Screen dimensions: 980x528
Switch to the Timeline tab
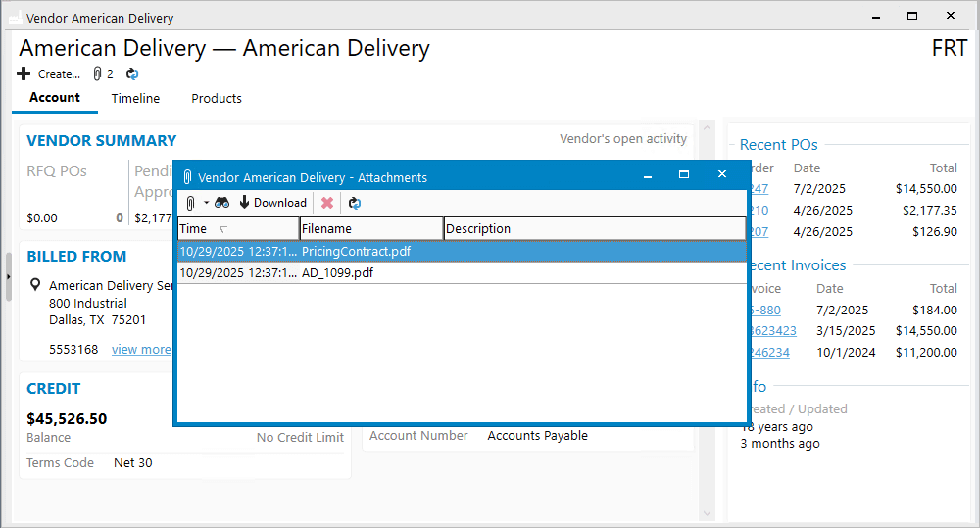(x=135, y=99)
